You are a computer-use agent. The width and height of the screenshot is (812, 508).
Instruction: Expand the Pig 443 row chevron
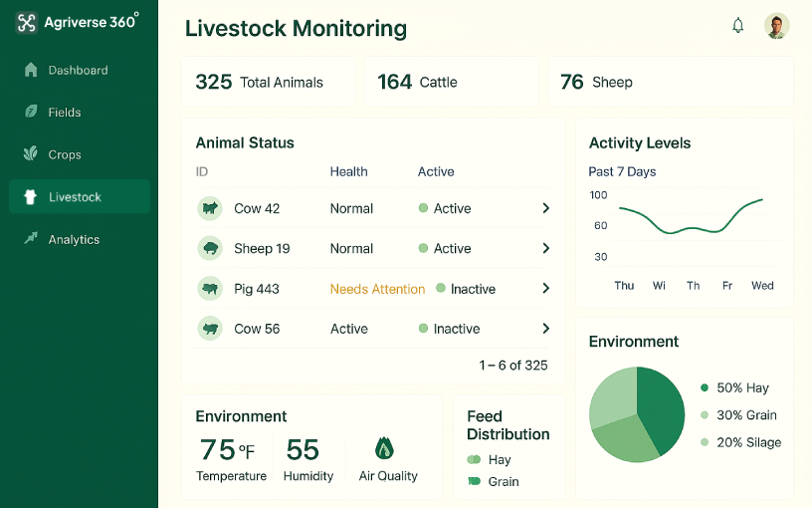[x=545, y=289]
